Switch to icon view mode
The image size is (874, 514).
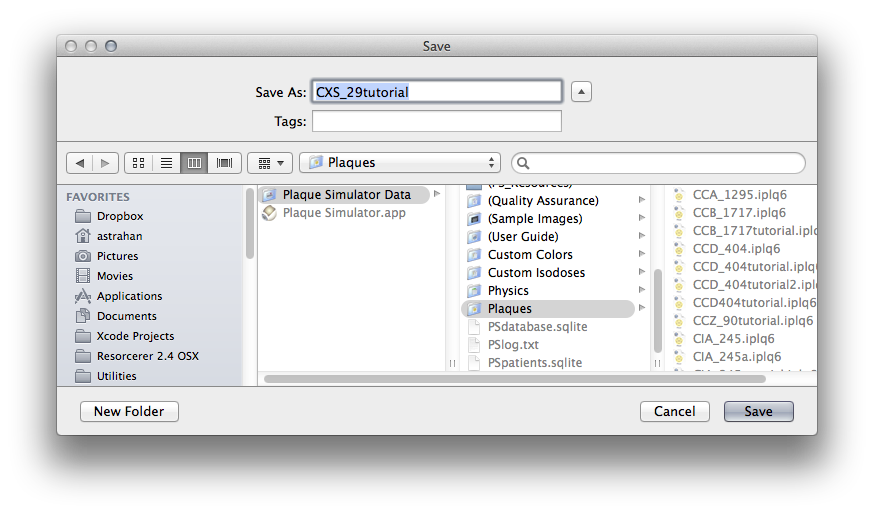tap(139, 162)
